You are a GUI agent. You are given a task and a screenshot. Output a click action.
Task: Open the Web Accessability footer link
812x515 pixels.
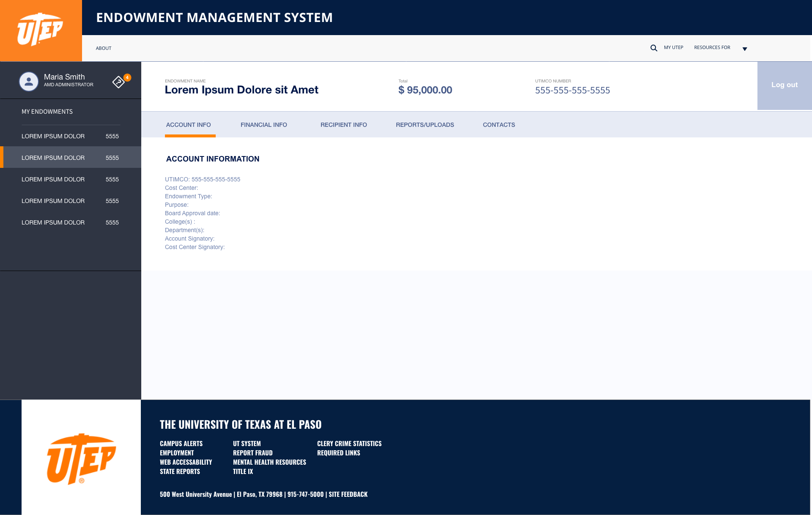pyautogui.click(x=186, y=462)
